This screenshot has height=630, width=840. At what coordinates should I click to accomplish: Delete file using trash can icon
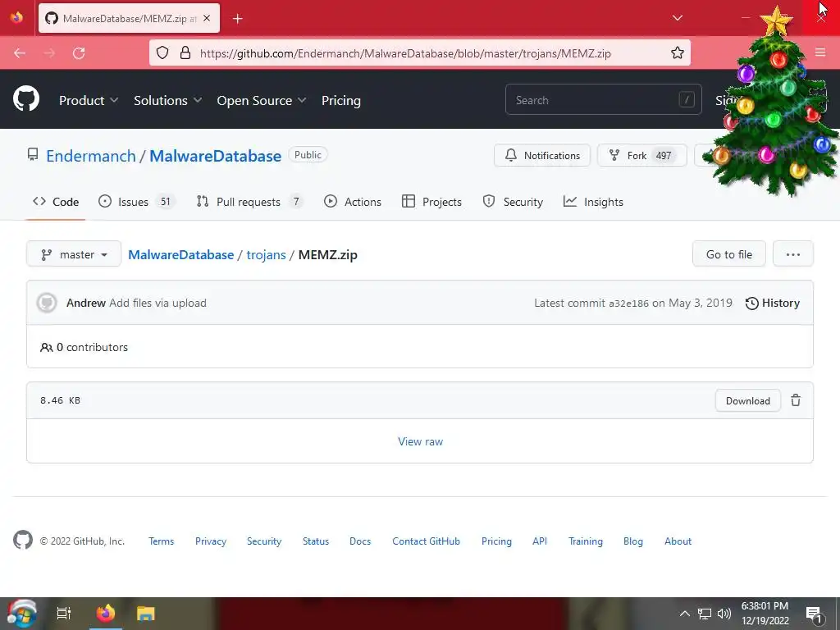[x=796, y=400]
